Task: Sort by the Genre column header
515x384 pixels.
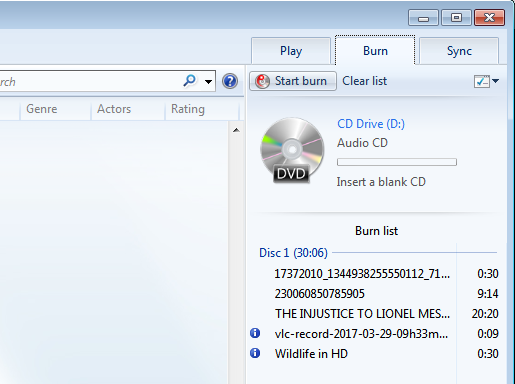Action: tap(42, 109)
